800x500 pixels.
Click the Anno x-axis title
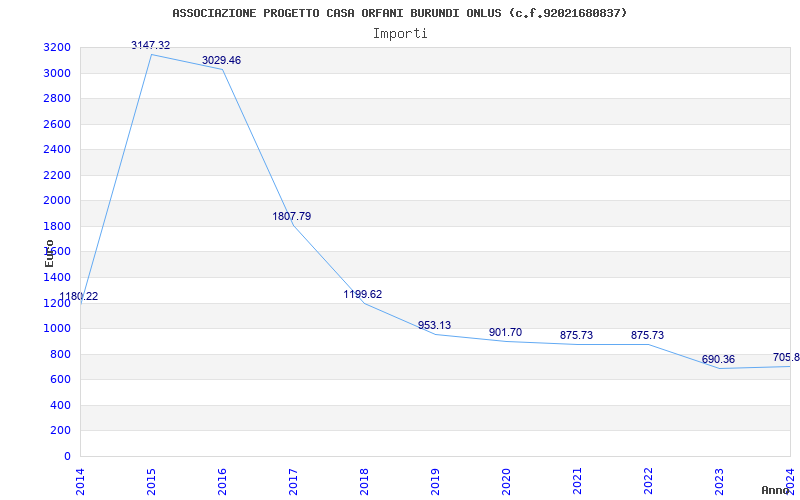[x=775, y=490]
